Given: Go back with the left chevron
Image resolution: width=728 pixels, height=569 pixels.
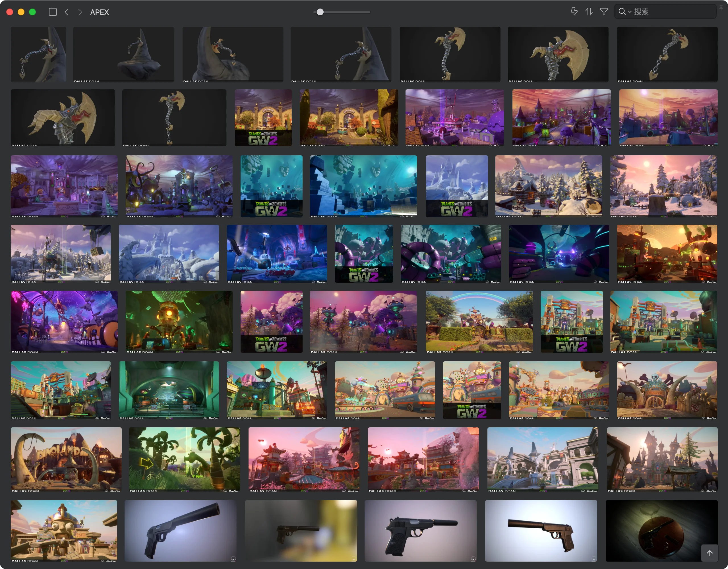Looking at the screenshot, I should 67,12.
